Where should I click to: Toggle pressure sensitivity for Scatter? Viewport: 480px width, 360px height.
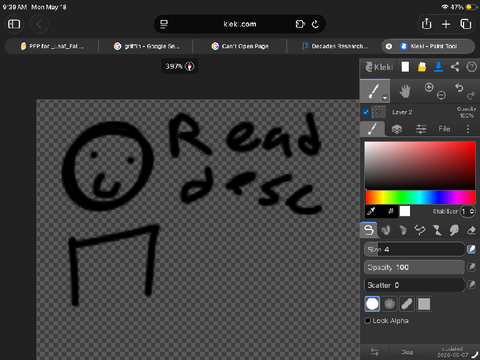pos(471,285)
